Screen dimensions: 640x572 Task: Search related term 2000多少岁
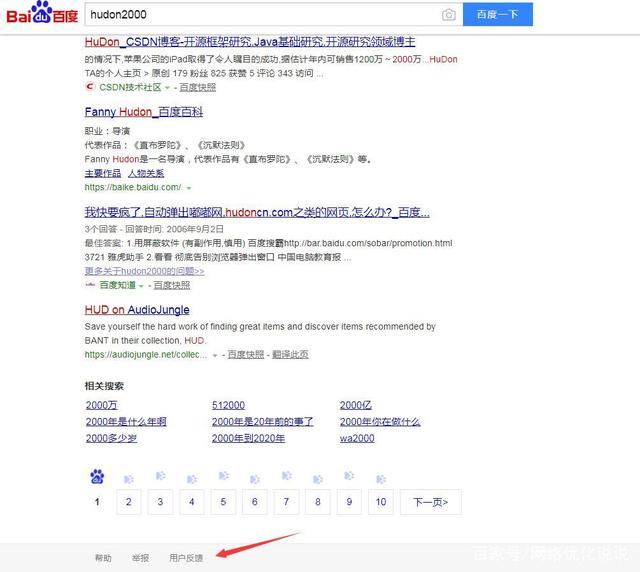coord(111,438)
